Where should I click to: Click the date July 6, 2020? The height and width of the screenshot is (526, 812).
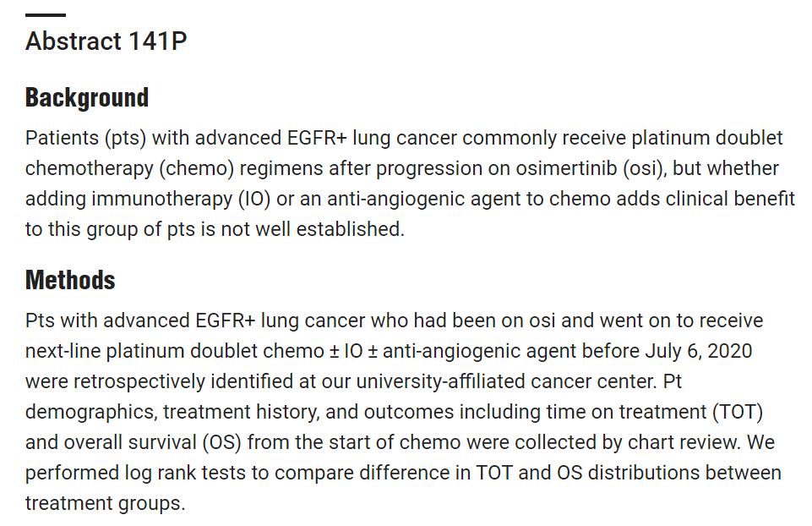pyautogui.click(x=699, y=351)
